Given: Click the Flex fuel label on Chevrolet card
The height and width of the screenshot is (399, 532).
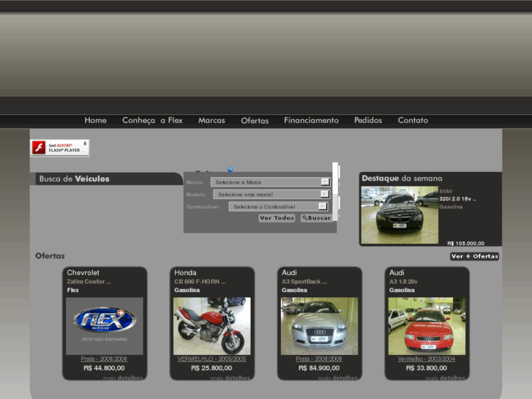Looking at the screenshot, I should click(x=72, y=290).
